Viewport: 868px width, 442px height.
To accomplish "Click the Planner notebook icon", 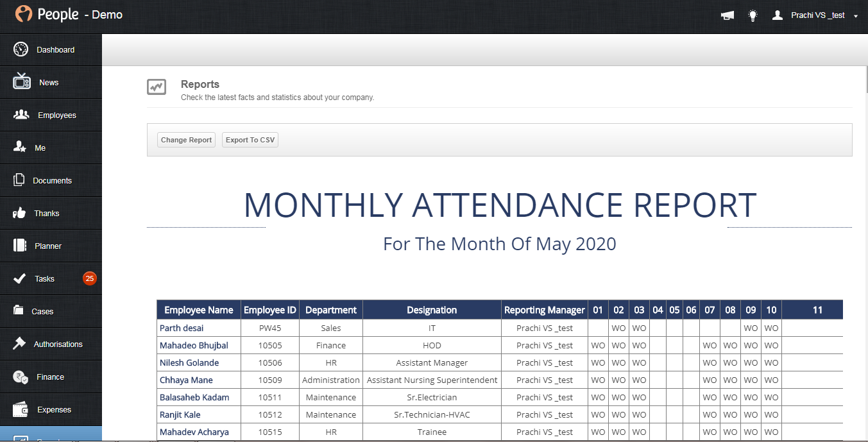I will coord(20,245).
